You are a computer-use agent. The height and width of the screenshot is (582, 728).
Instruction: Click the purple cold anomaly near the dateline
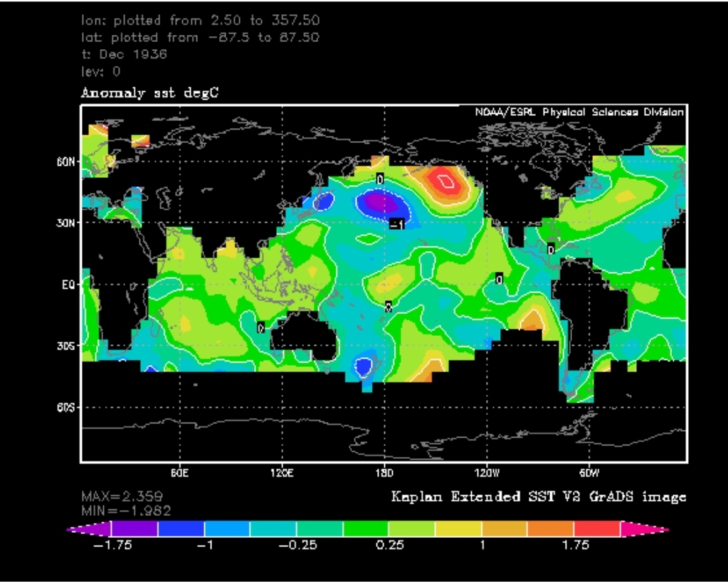click(x=381, y=201)
